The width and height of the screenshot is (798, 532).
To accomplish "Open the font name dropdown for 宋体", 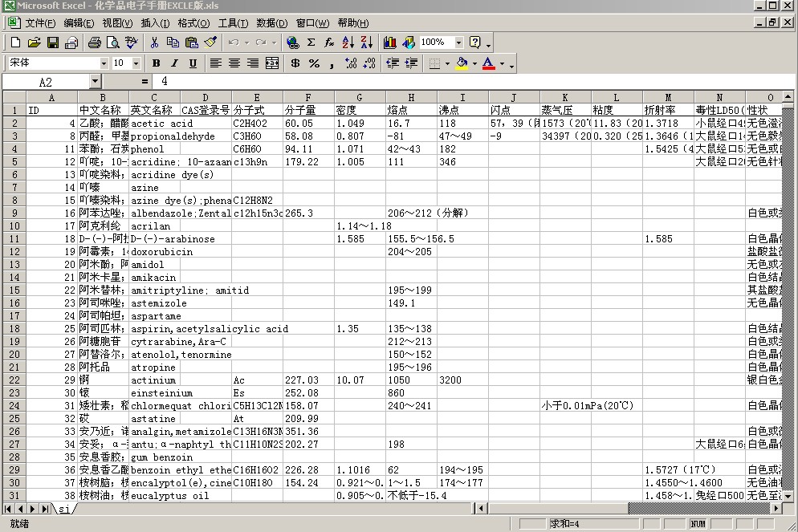I will click(x=104, y=63).
